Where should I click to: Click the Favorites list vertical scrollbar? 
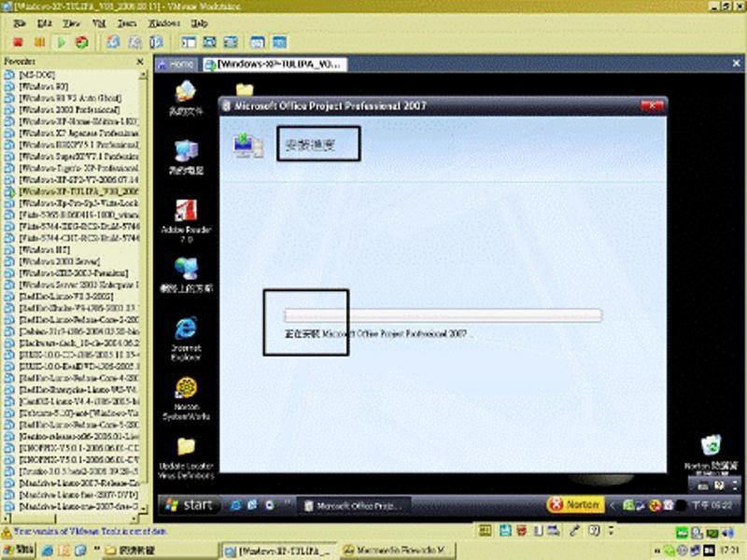coord(143,291)
